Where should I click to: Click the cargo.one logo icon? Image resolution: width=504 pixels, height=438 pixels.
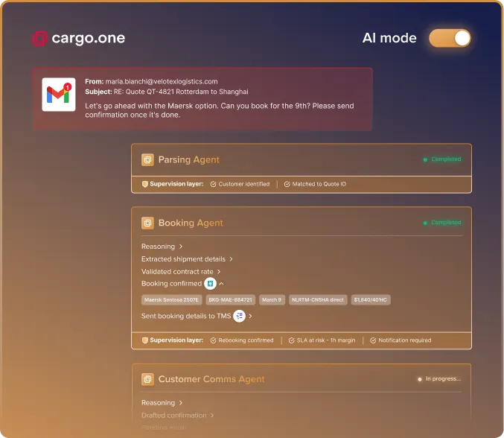[40, 39]
